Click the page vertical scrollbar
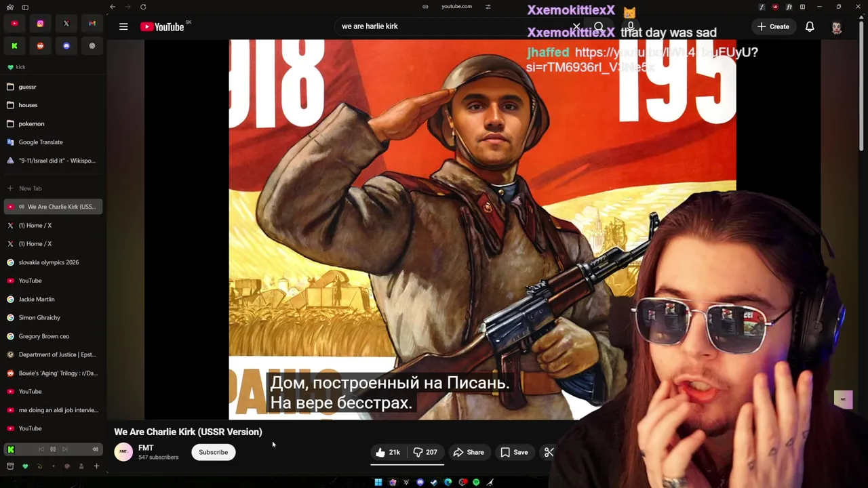The width and height of the screenshot is (868, 488). [x=863, y=88]
